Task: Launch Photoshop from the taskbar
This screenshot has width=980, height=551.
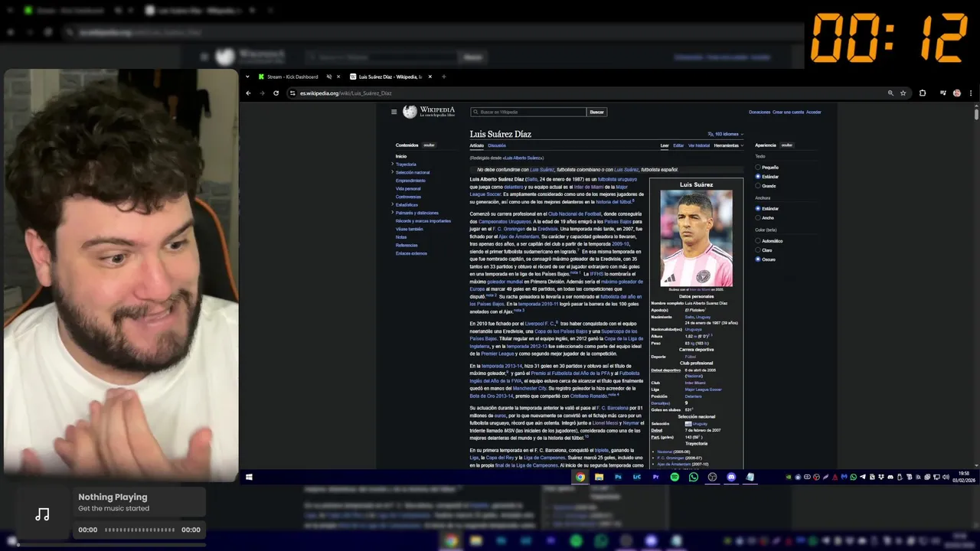Action: pyautogui.click(x=618, y=477)
